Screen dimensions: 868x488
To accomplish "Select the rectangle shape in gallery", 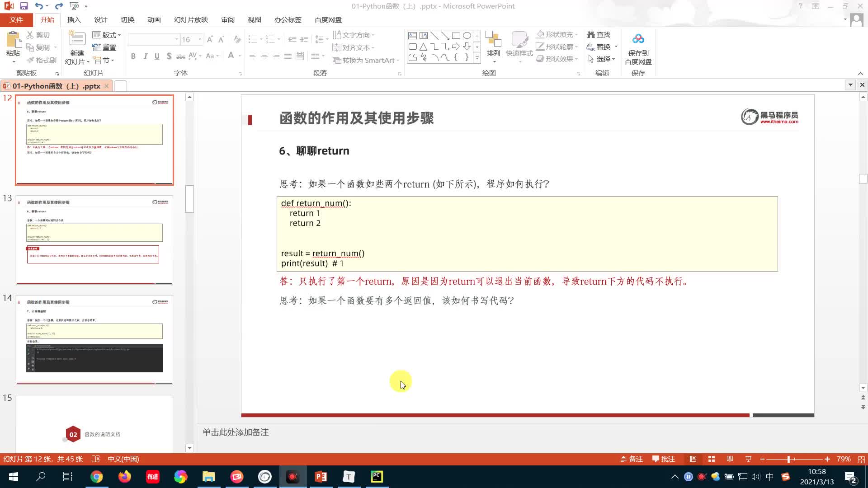I will pyautogui.click(x=456, y=35).
